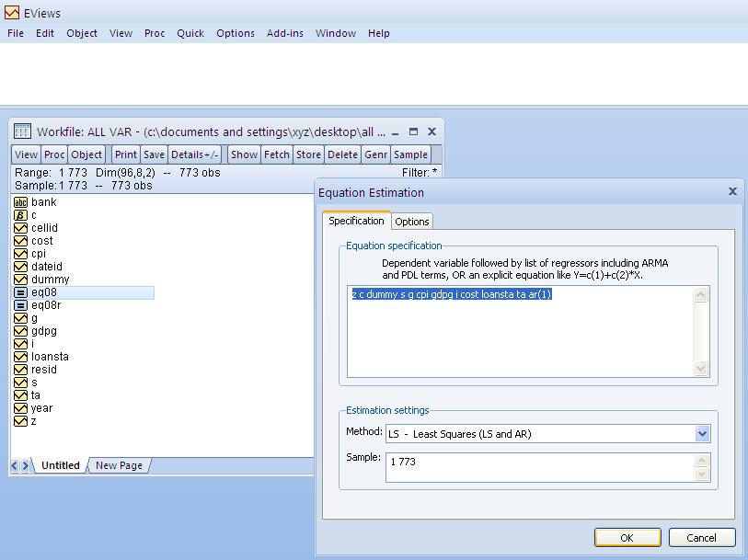The image size is (748, 560).
Task: Click the eq08r equation object icon
Action: 20,305
